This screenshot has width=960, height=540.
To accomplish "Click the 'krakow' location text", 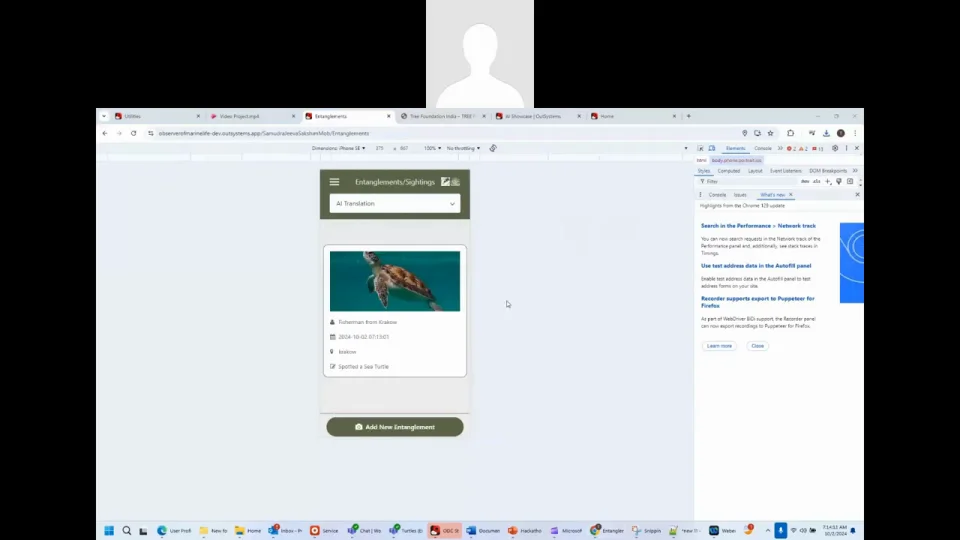I will (347, 352).
